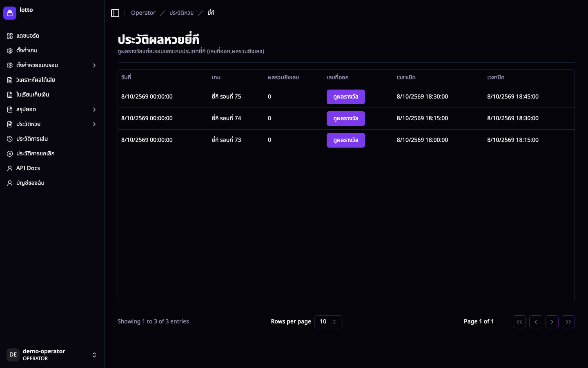This screenshot has width=588, height=368.
Task: Click the ใบเรียบเก็บเงิน document icon
Action: coord(10,95)
